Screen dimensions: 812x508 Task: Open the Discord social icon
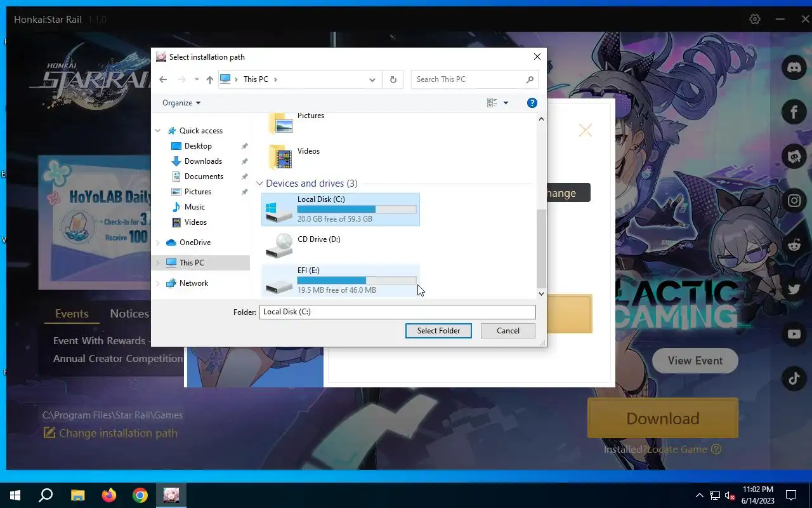pos(794,67)
